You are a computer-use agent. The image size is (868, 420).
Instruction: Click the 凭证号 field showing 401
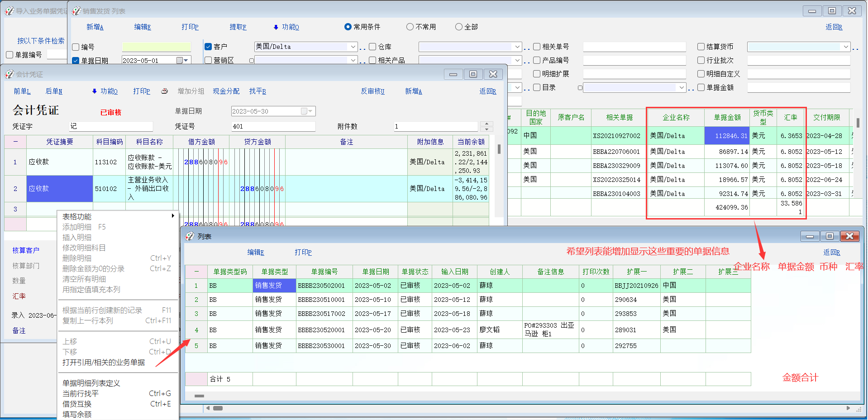click(273, 126)
